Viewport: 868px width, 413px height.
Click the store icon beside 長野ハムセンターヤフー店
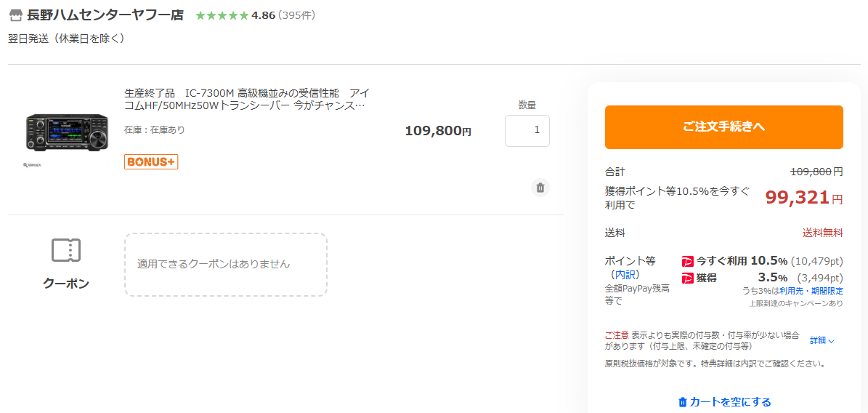point(16,15)
